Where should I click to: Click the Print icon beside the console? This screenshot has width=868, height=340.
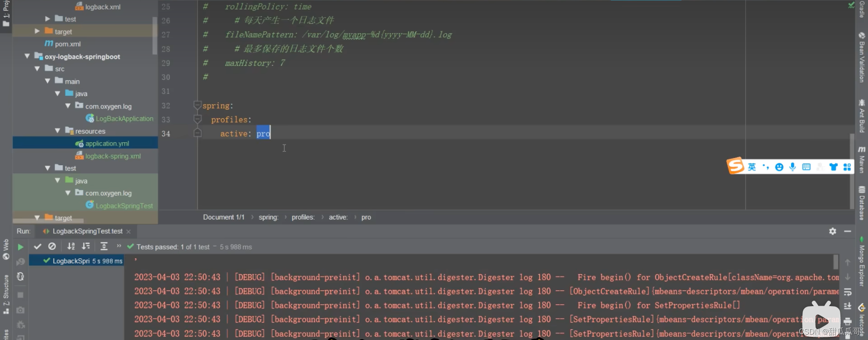pos(848,321)
